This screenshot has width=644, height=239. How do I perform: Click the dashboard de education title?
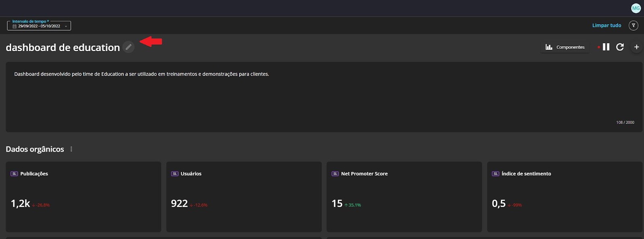[63, 47]
